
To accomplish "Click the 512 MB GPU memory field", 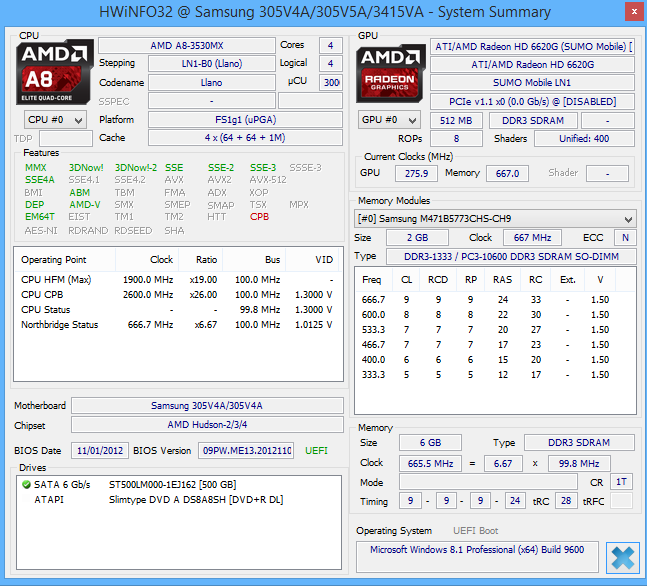I will [x=456, y=121].
